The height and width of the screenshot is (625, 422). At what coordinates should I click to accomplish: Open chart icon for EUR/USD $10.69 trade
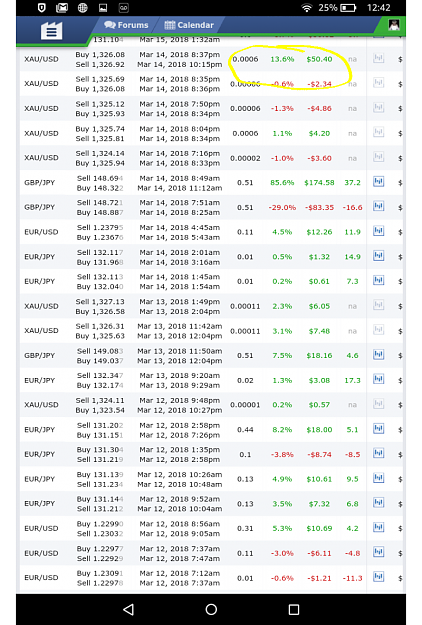378,528
